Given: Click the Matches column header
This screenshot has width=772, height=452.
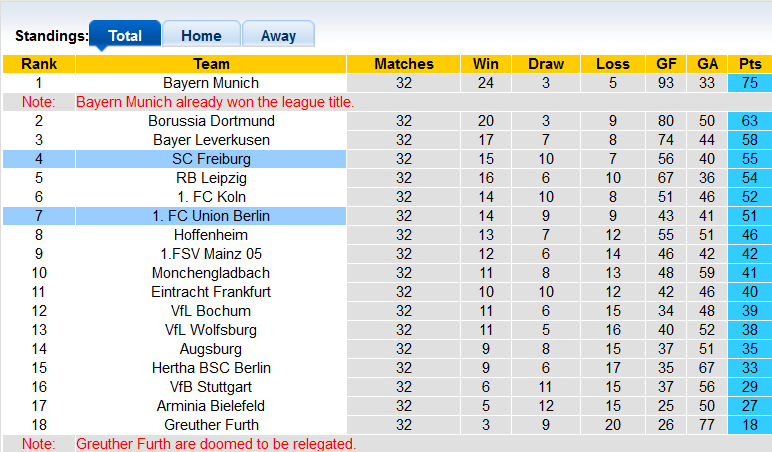Looking at the screenshot, I should (404, 64).
